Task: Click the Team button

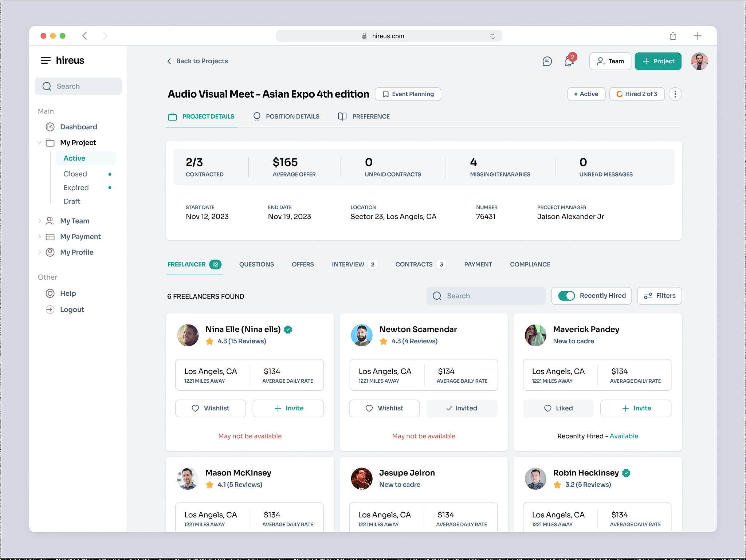Action: pos(610,61)
